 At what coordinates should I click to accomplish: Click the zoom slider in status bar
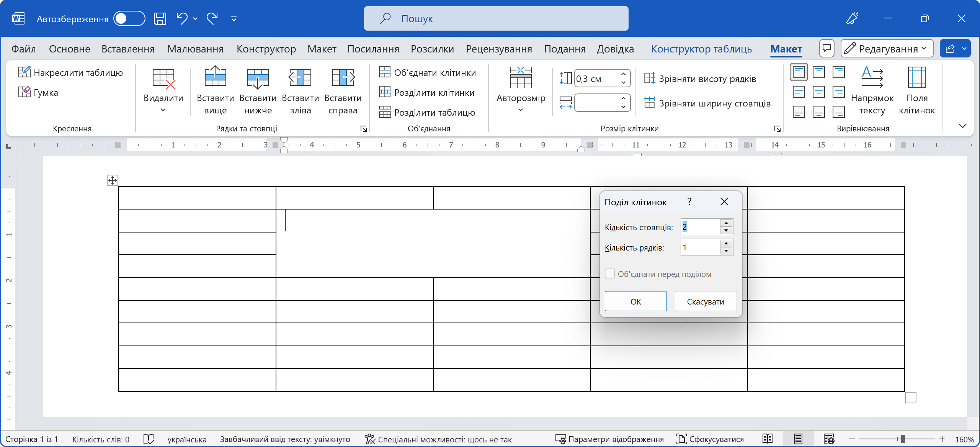coord(903,439)
